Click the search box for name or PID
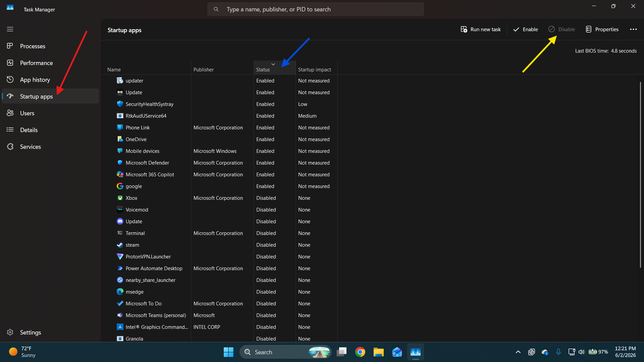Screen dimensions: 644x362 315,9
